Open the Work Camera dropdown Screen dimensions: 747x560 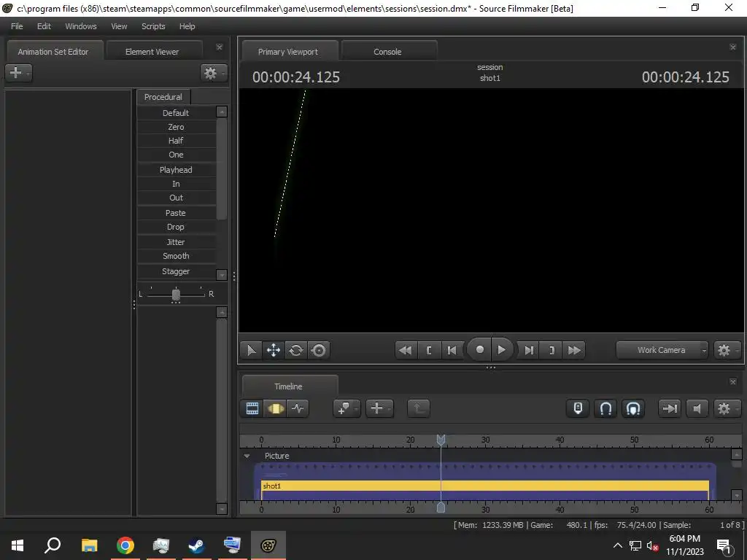662,351
